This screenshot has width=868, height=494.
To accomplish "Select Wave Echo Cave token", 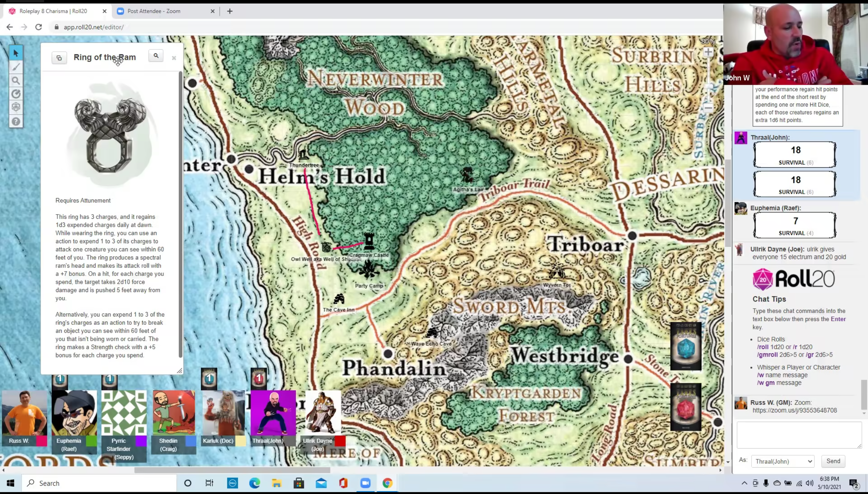I will (432, 333).
